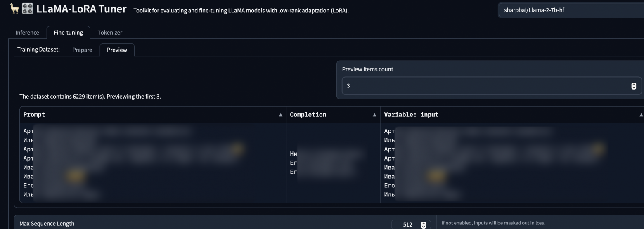644x229 pixels.
Task: Click the Max Sequence Length 512 value box
Action: (x=407, y=225)
